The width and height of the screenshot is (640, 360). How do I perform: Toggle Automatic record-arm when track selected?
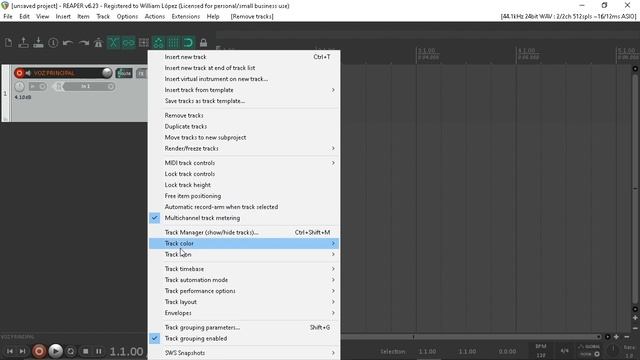tap(244, 207)
